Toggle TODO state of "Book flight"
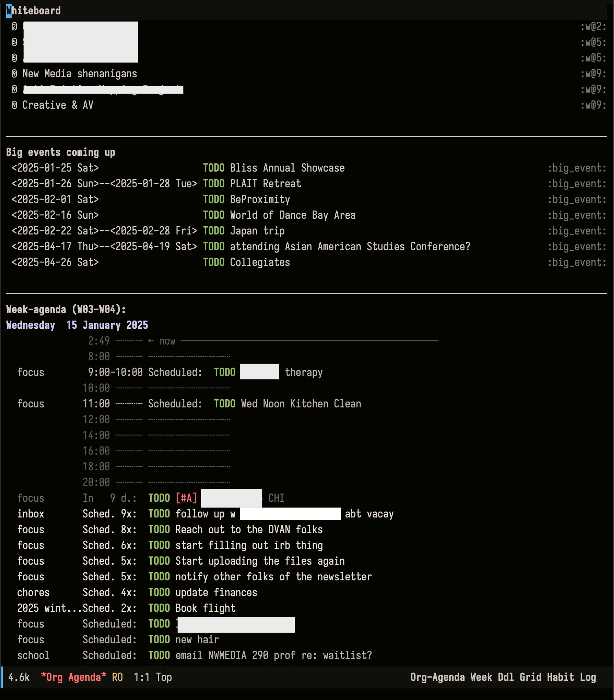Screen dimensions: 614x700 [x=159, y=608]
